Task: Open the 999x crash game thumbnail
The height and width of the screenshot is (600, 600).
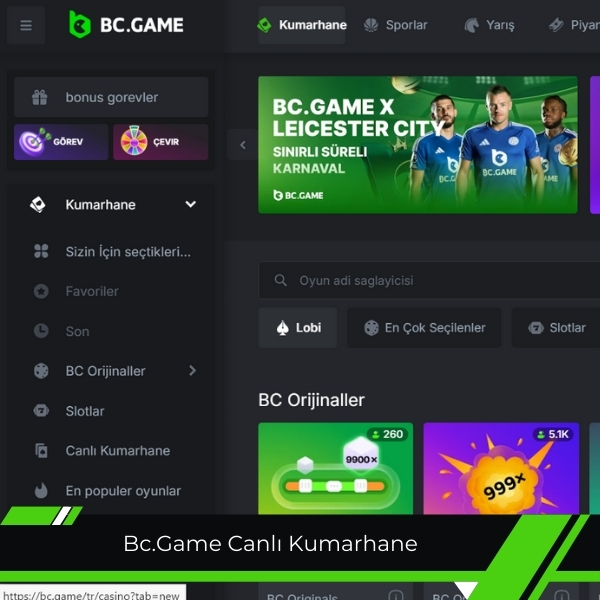Action: (501, 468)
